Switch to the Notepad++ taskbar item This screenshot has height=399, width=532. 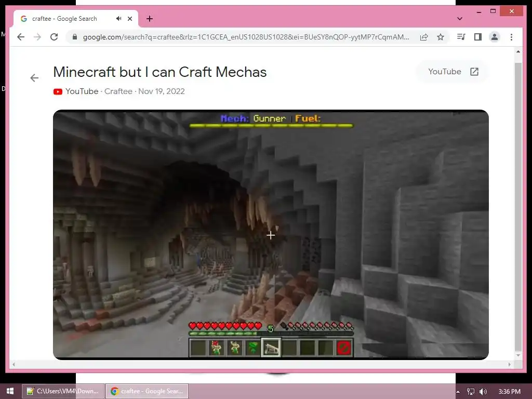pyautogui.click(x=63, y=391)
